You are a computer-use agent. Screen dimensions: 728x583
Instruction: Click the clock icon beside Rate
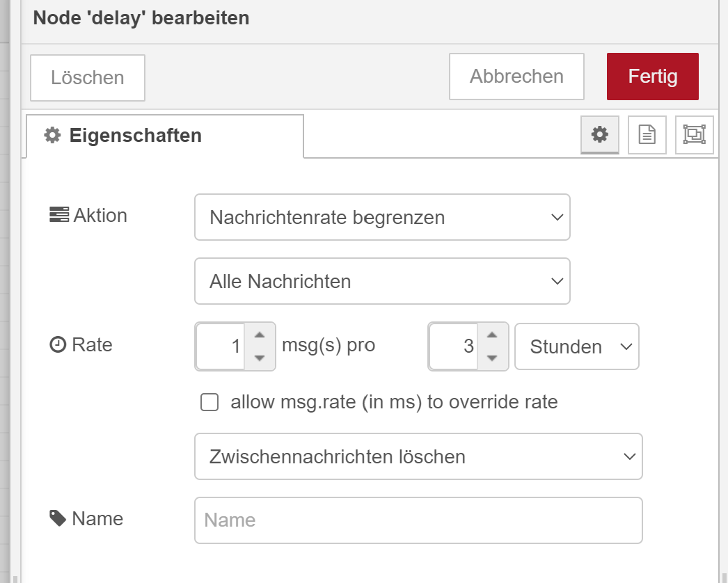pyautogui.click(x=58, y=345)
